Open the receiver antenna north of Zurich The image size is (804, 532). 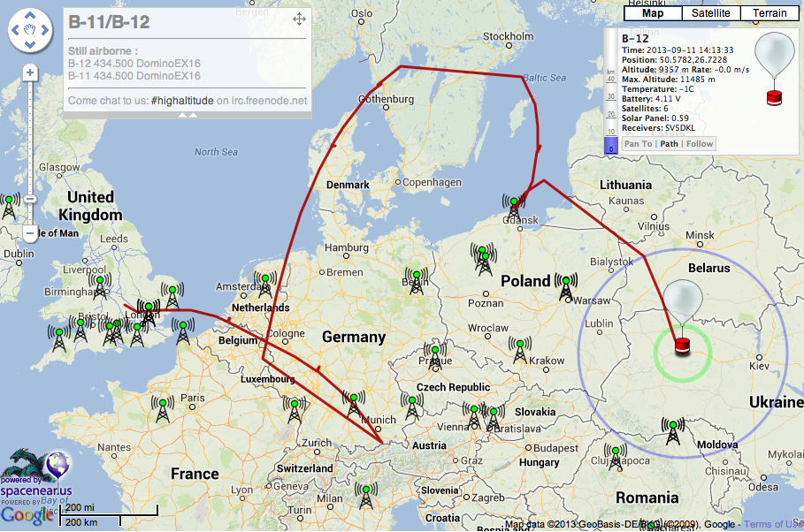(295, 410)
